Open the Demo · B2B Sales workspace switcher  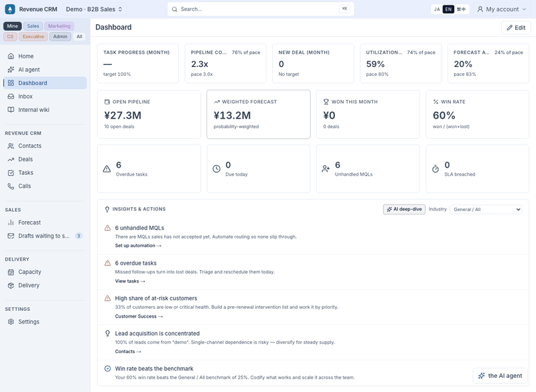pyautogui.click(x=94, y=9)
